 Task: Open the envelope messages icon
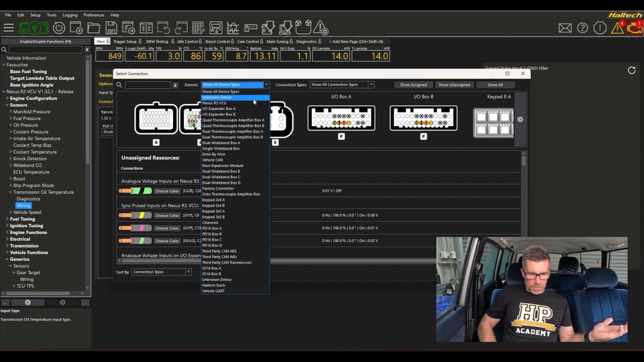(565, 28)
